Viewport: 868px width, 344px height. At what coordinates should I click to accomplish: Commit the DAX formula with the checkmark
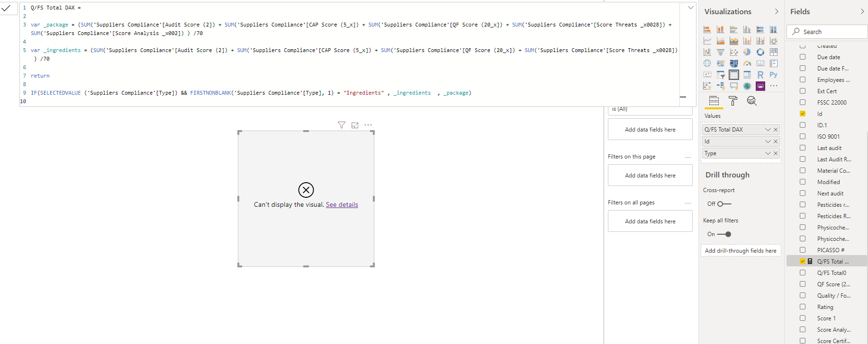pyautogui.click(x=6, y=8)
